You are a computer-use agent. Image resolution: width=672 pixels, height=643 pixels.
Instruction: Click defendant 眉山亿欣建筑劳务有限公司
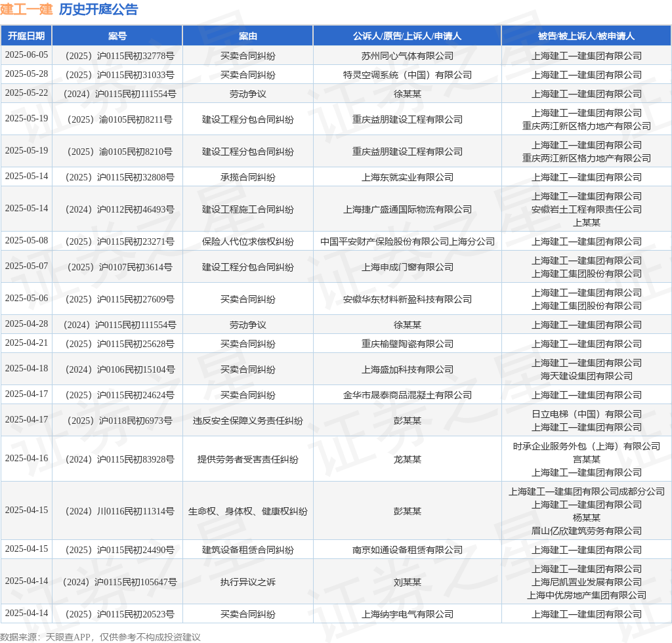click(x=586, y=531)
